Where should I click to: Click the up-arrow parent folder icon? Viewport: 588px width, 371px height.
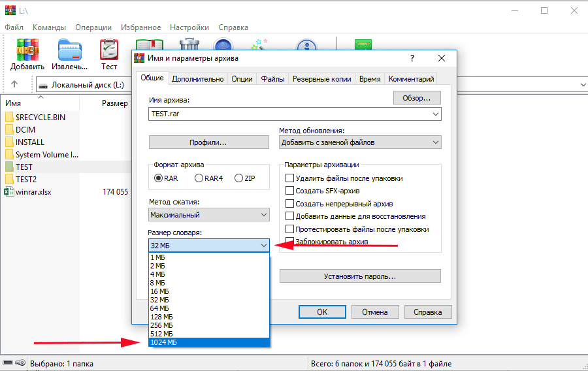pos(14,85)
